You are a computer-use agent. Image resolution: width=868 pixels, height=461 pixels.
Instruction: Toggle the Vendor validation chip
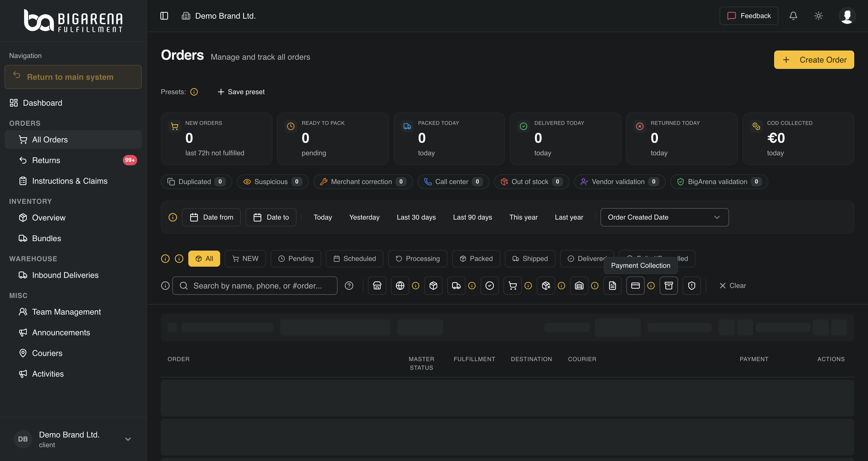tap(620, 182)
